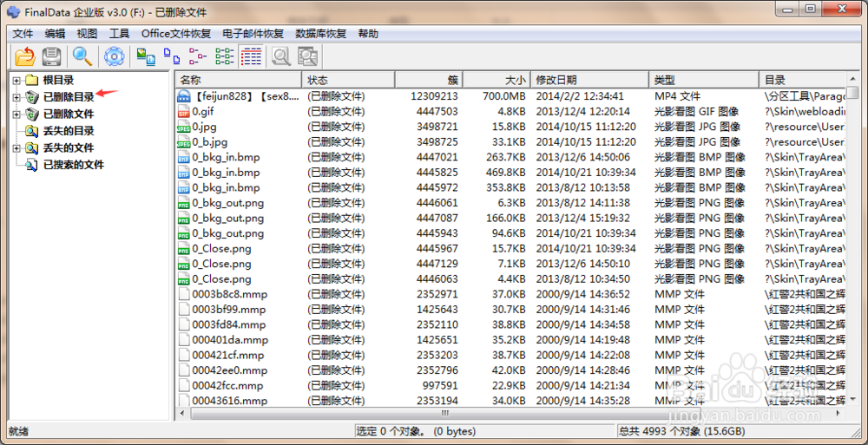Click the file list's vertical scrollbar up arrow

point(853,79)
